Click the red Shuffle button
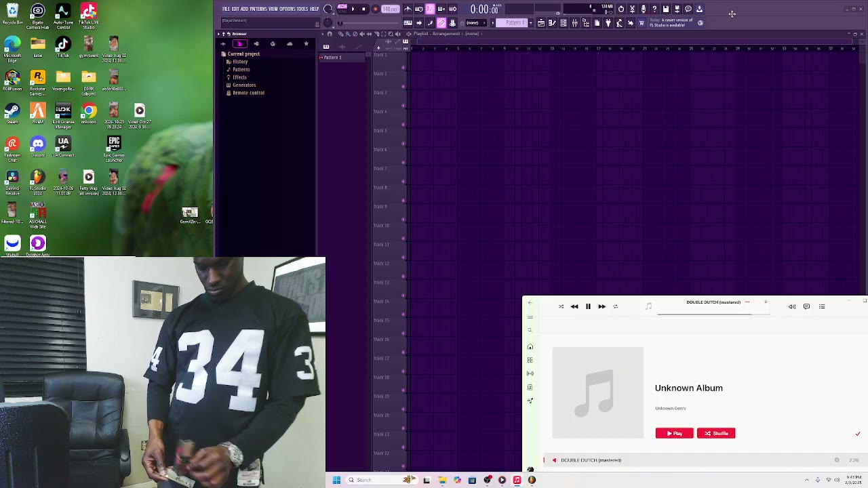This screenshot has height=488, width=868. (x=716, y=433)
